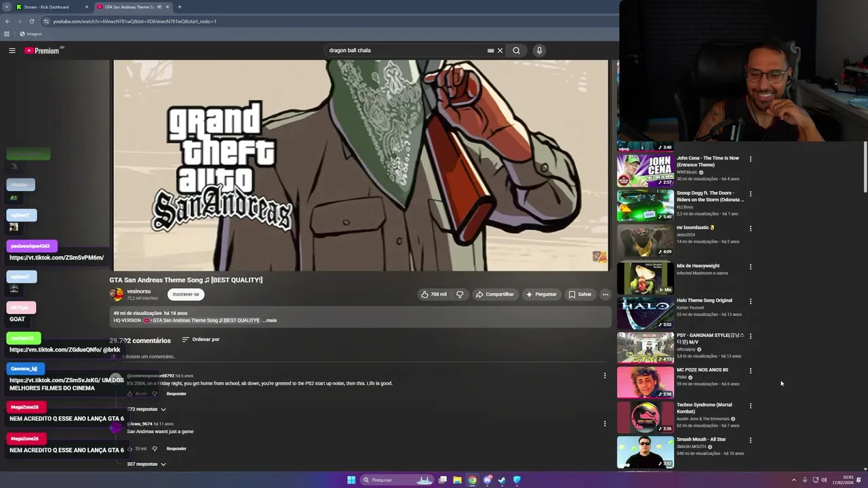
Task: Clear the search box text
Action: point(500,50)
